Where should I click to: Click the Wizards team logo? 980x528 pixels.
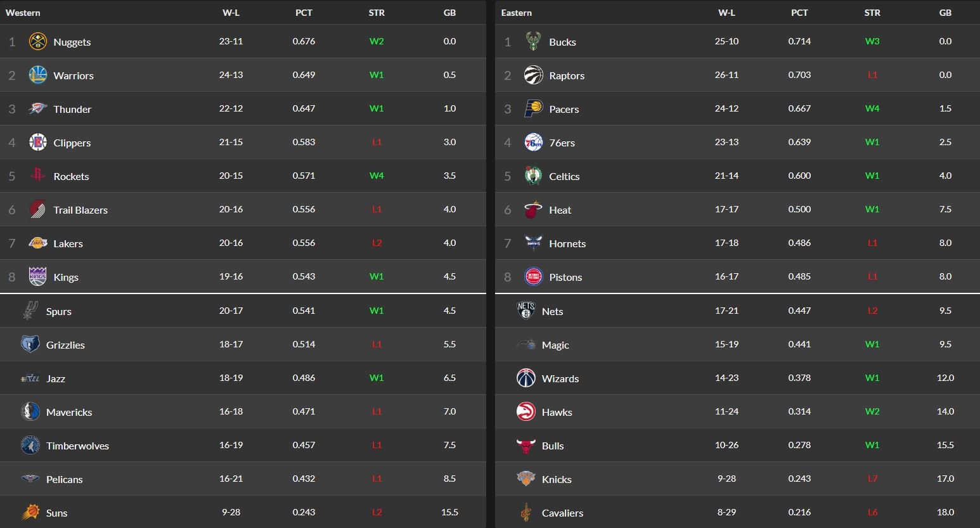pos(526,378)
